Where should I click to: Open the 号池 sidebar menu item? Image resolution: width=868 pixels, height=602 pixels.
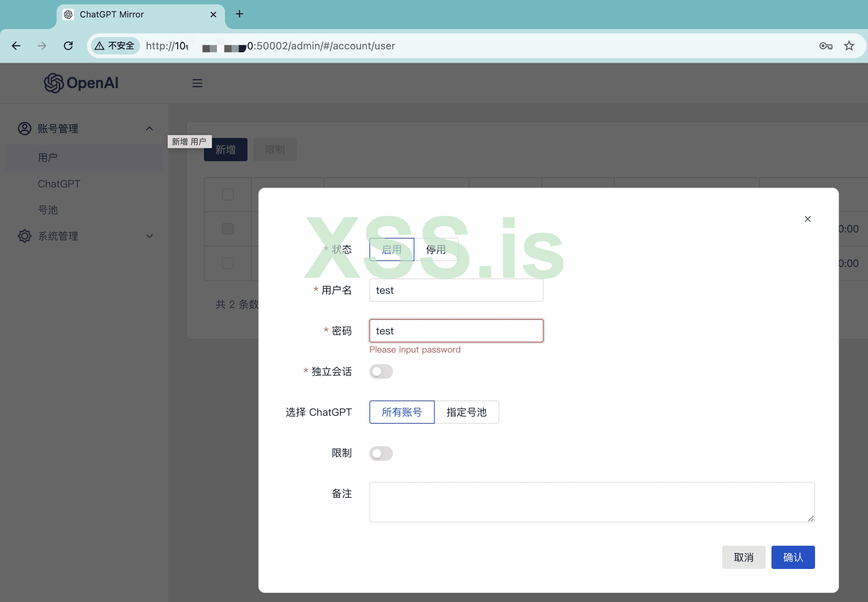pos(48,210)
